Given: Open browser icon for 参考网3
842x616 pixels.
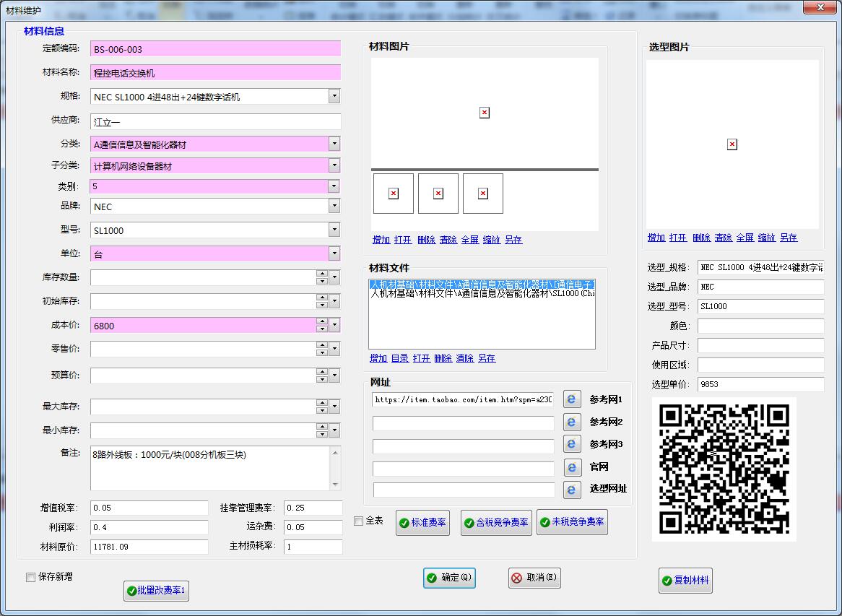Looking at the screenshot, I should (x=572, y=444).
